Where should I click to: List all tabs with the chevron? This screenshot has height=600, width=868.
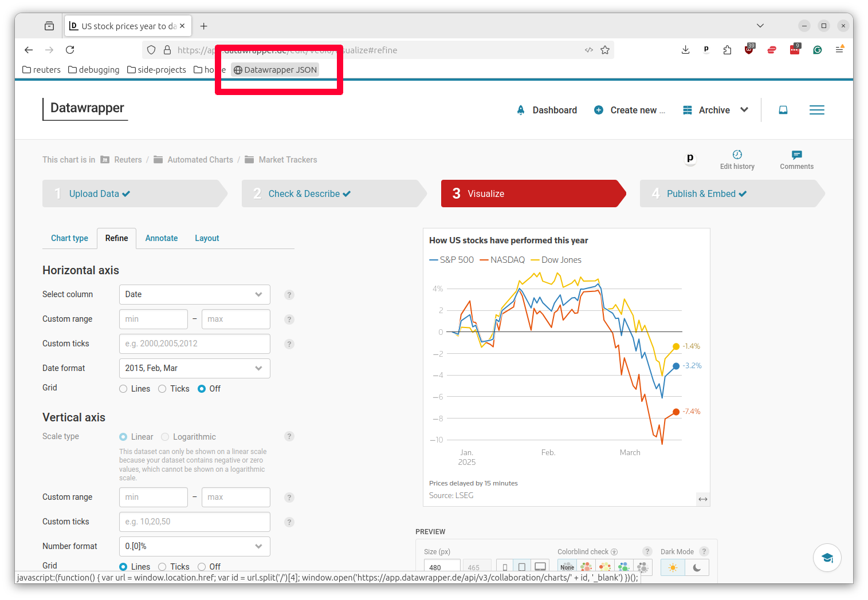pyautogui.click(x=760, y=26)
